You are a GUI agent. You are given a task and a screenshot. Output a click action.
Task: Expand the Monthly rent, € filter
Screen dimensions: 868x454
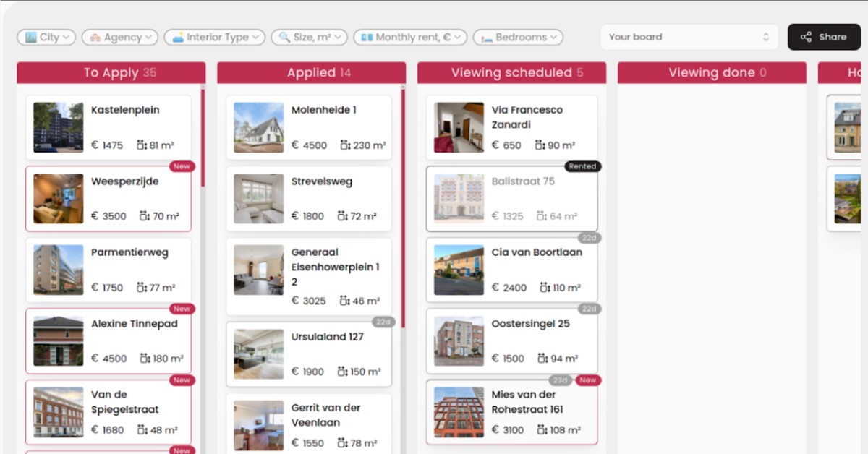tap(410, 38)
